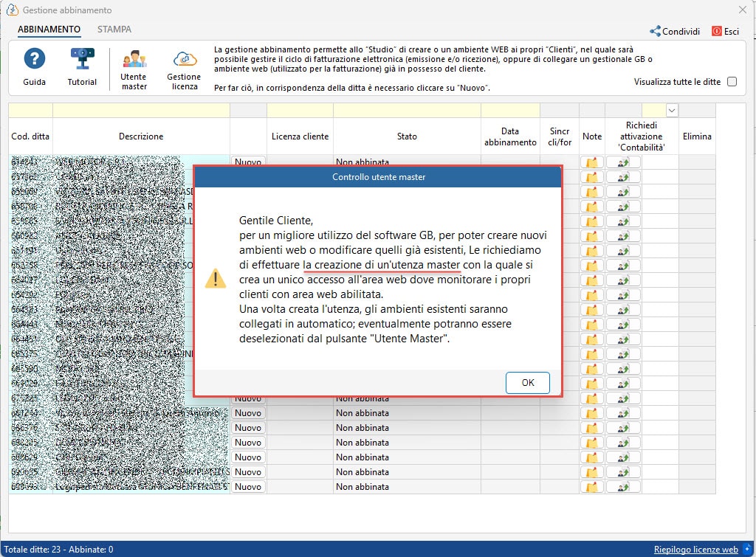Open the Guida help icon
756x557 pixels.
34,59
